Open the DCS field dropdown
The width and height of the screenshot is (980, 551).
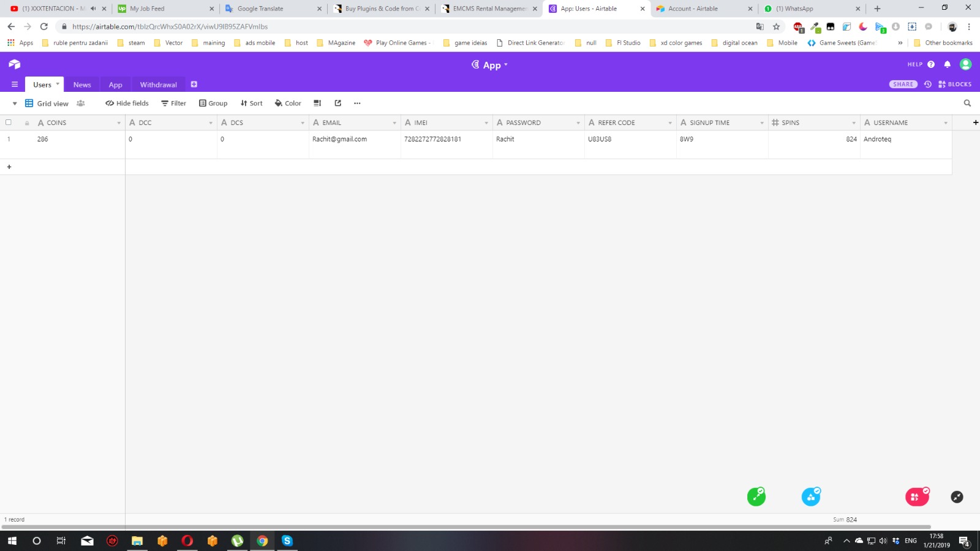click(x=303, y=123)
